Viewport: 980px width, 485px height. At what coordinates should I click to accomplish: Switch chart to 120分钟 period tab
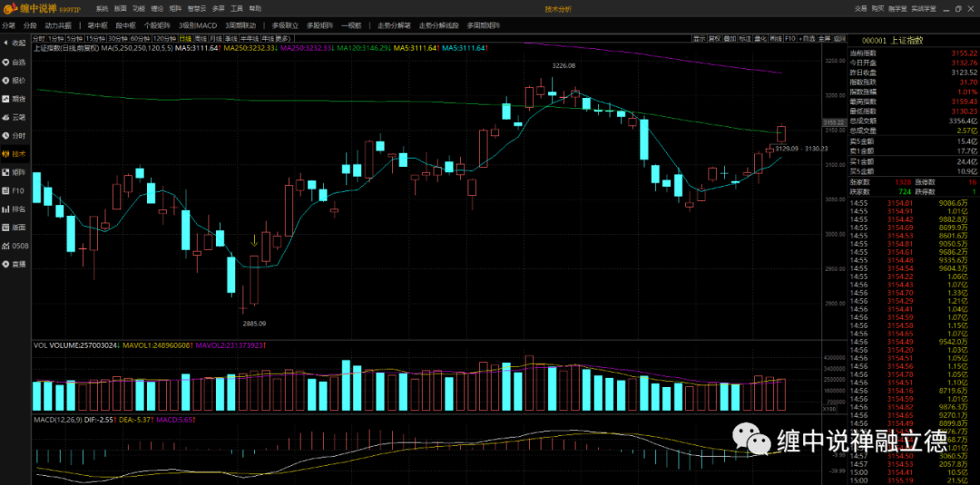coord(165,39)
